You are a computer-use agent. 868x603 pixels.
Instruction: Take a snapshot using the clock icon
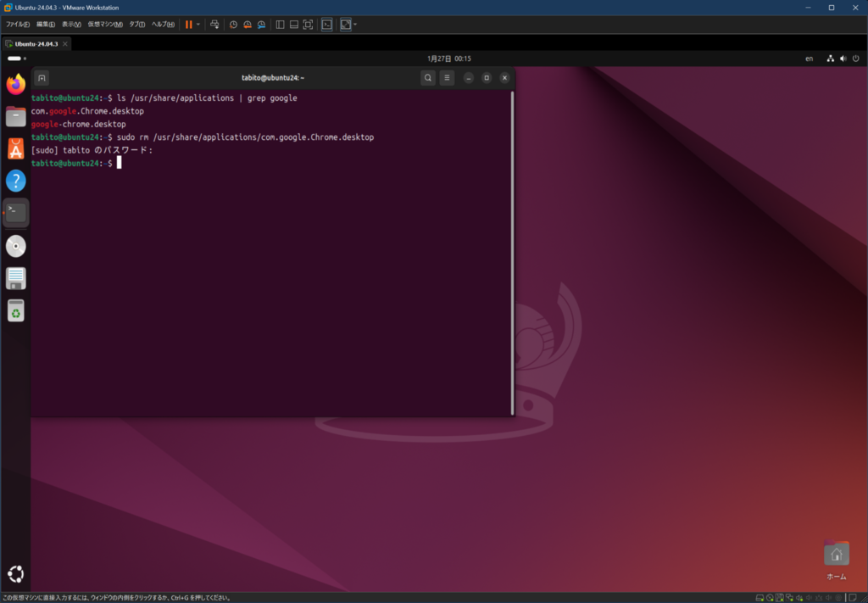[x=234, y=25]
